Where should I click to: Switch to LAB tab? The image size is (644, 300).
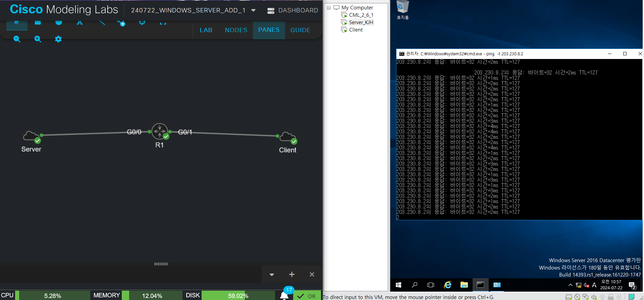click(206, 30)
